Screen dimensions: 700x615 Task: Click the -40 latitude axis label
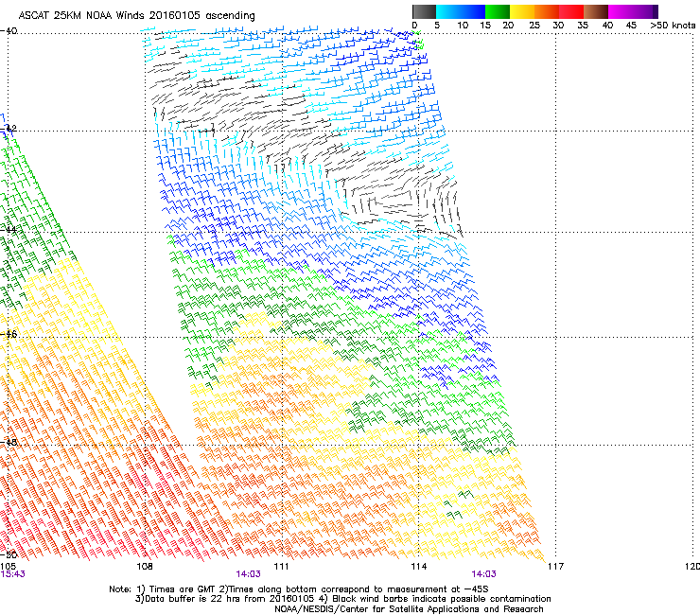coord(9,31)
